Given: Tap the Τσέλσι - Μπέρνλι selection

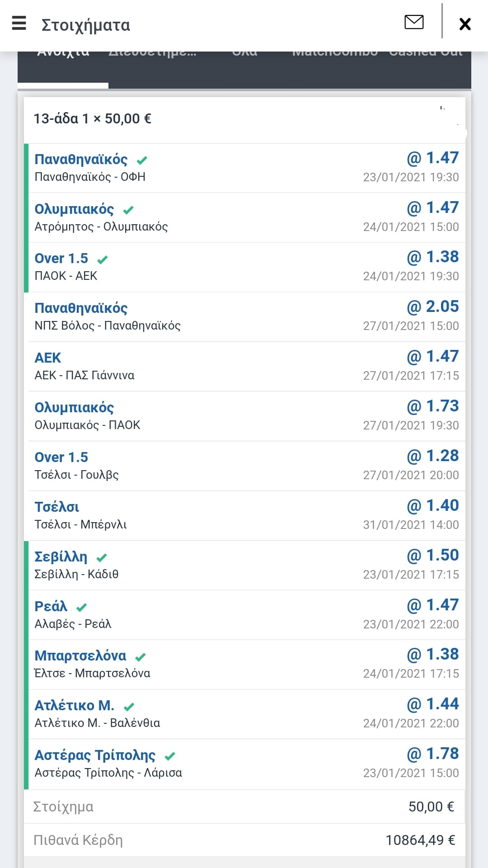Looking at the screenshot, I should pyautogui.click(x=80, y=524).
